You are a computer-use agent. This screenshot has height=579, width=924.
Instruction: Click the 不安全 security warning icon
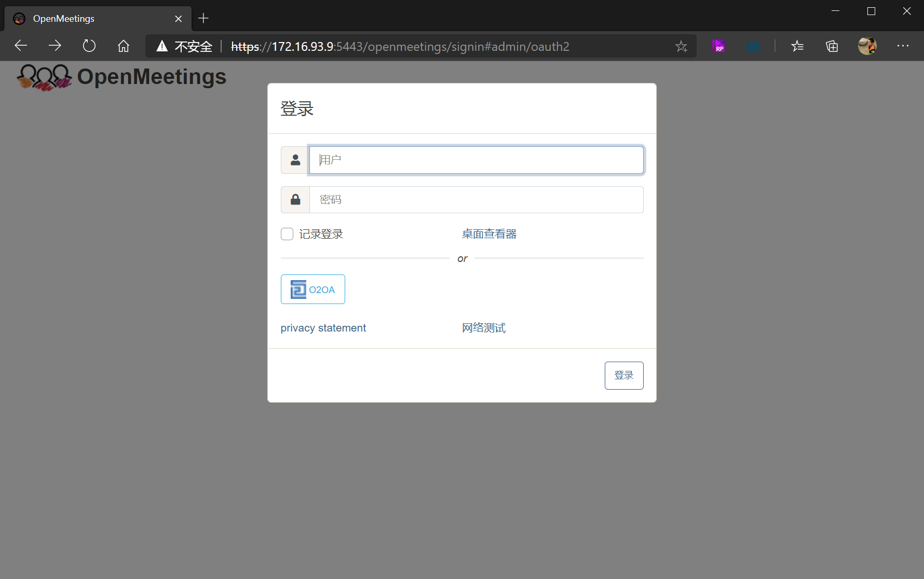pyautogui.click(x=162, y=46)
